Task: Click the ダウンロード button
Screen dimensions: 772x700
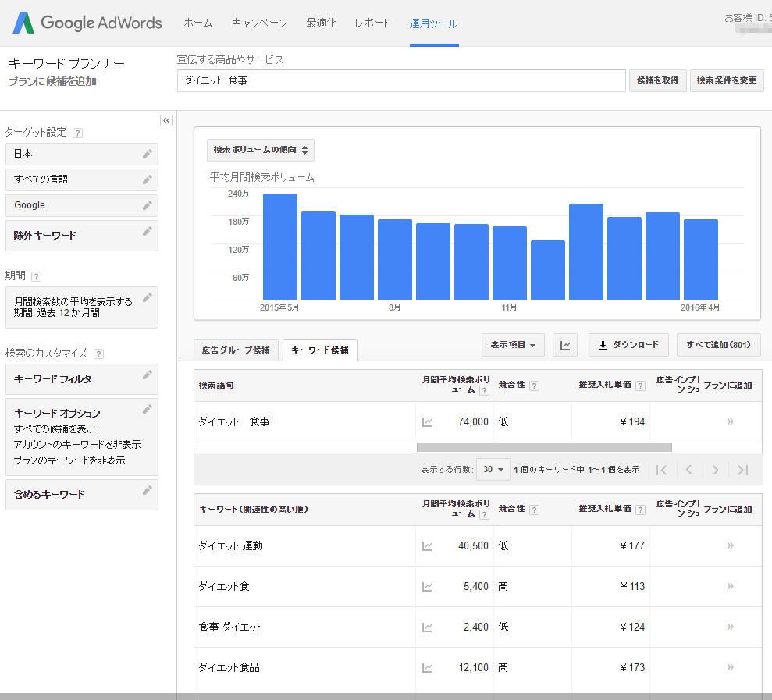Action: (x=628, y=345)
